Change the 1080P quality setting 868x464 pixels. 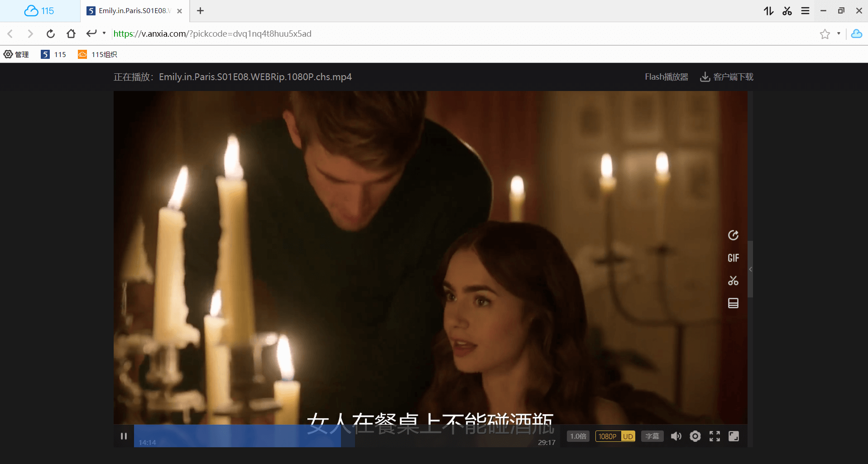[615, 436]
